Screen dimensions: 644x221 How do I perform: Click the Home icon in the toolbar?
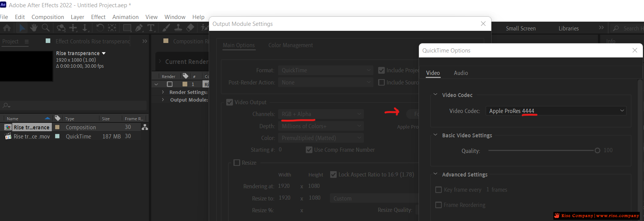point(7,28)
